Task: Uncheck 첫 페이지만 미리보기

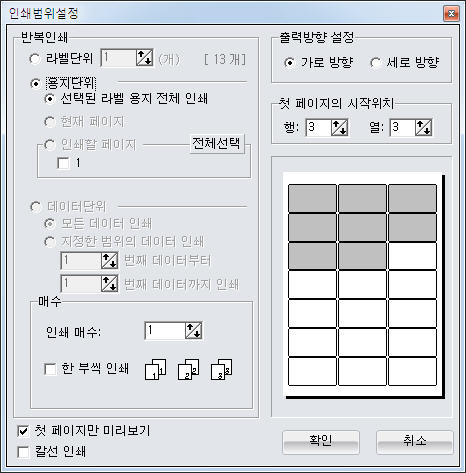Action: point(23,431)
